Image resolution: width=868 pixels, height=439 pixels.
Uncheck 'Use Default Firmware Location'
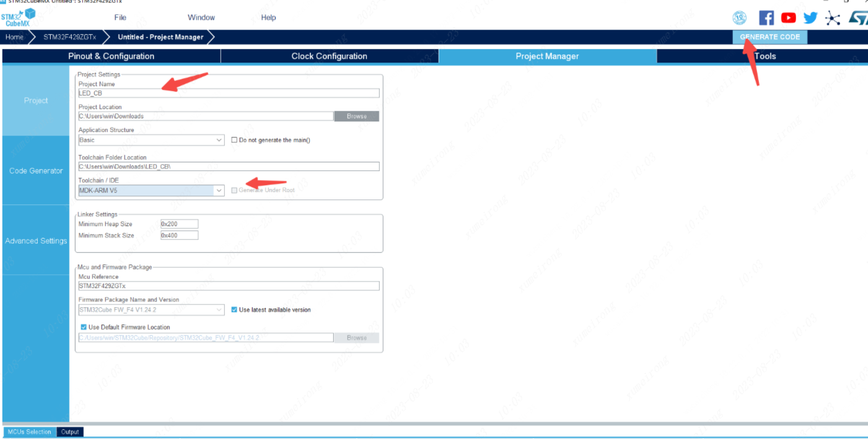(x=84, y=327)
